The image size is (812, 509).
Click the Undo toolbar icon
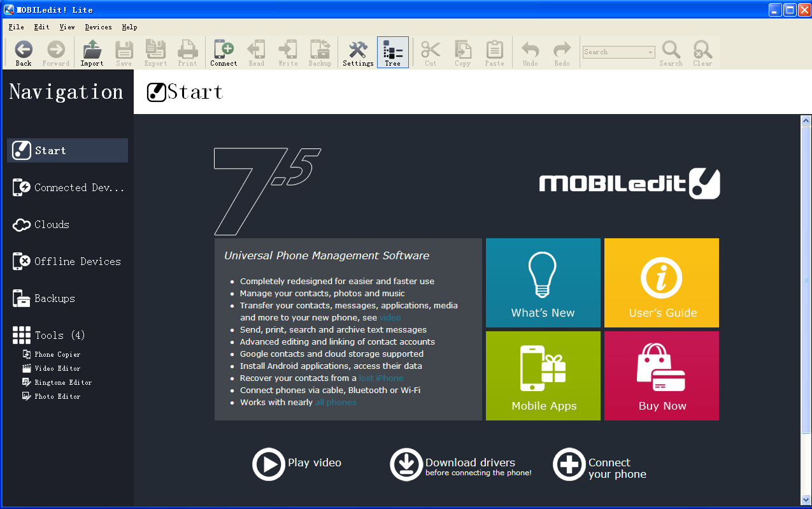click(531, 53)
